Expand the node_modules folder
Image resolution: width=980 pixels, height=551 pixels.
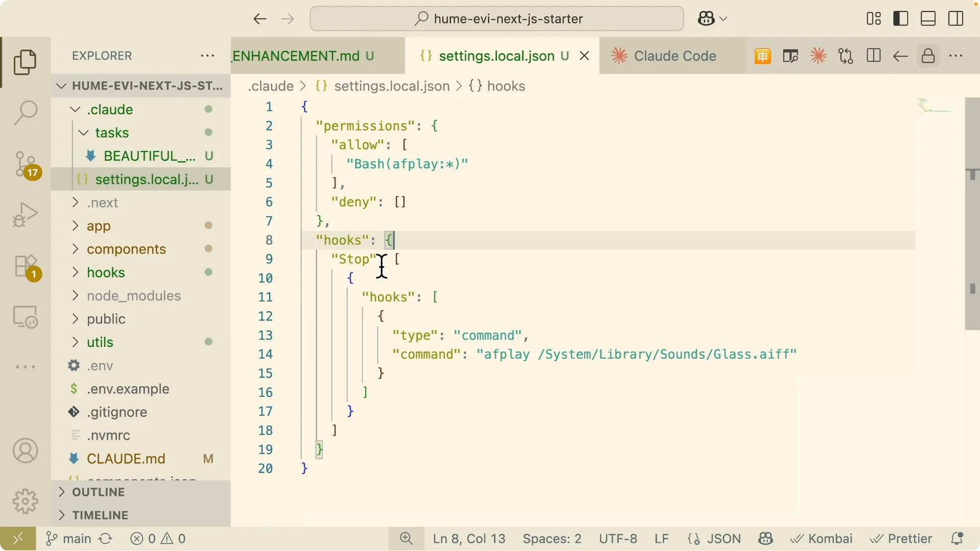(141, 295)
